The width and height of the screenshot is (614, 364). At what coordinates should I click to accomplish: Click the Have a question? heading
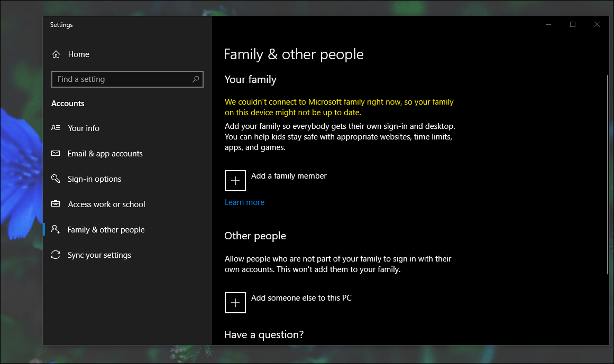tap(264, 334)
